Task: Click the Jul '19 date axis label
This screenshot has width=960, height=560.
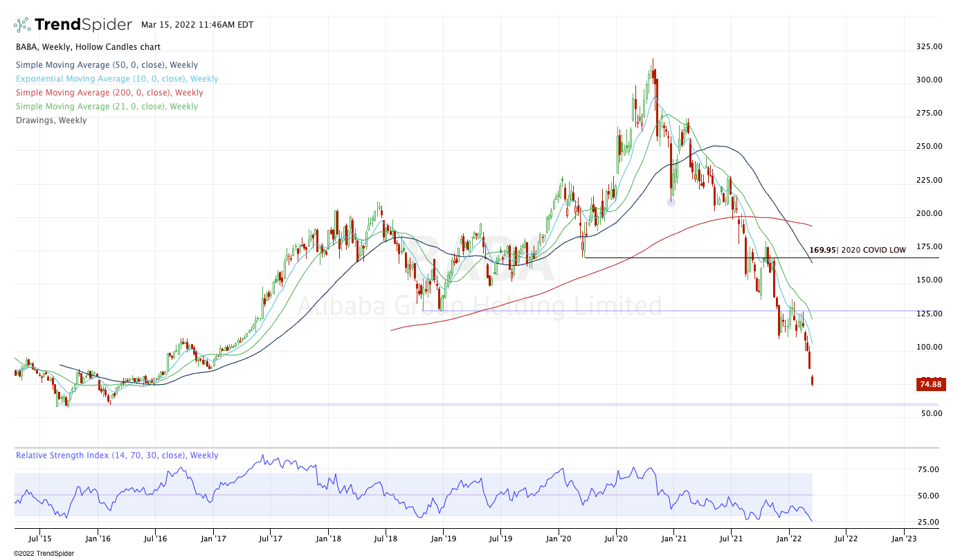Action: coord(500,537)
